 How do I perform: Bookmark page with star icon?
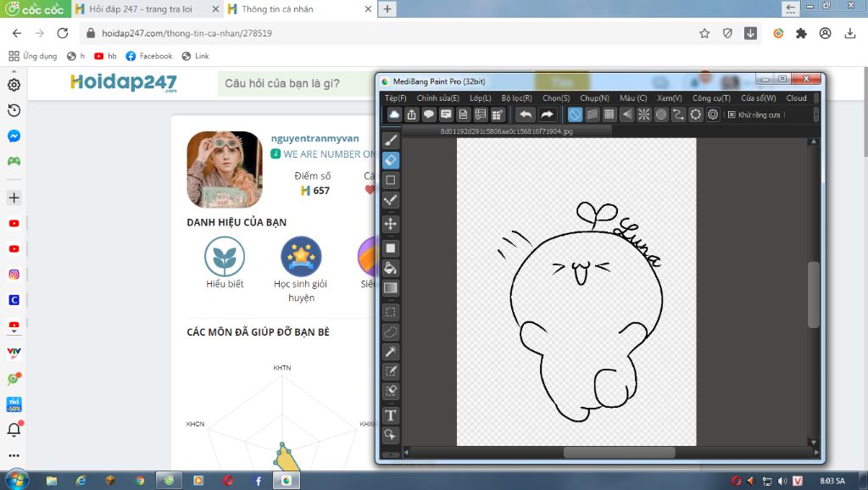tap(704, 33)
